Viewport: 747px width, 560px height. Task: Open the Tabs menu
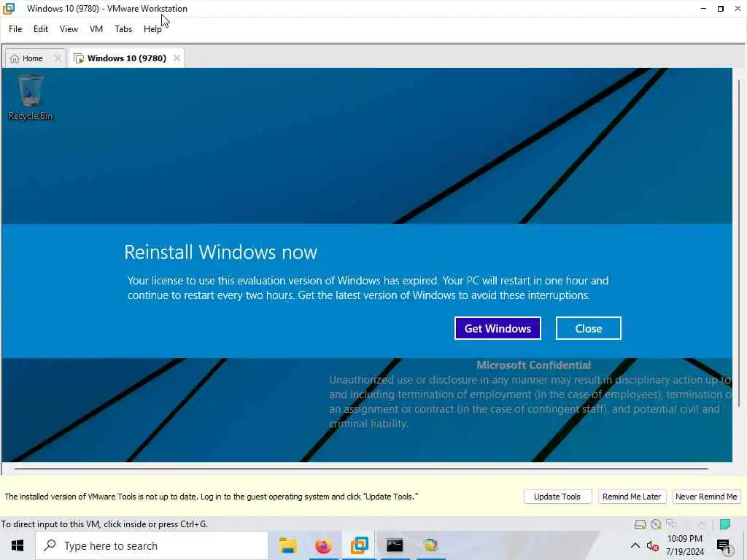click(123, 29)
